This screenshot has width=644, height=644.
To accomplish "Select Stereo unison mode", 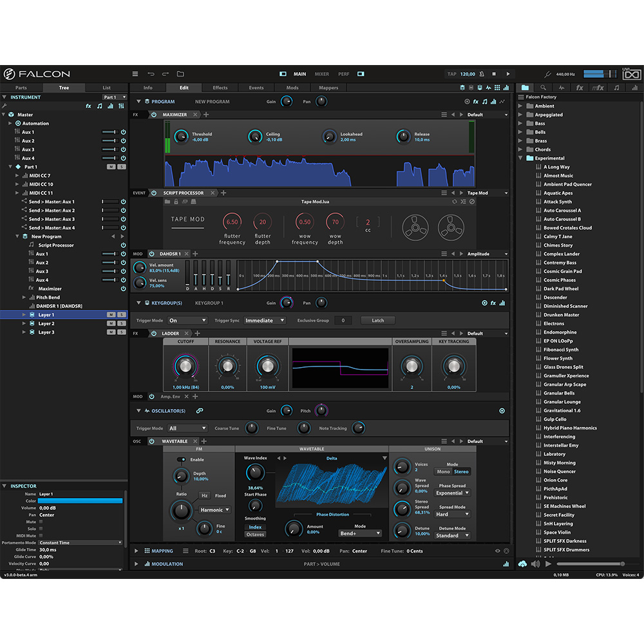I will coord(461,471).
